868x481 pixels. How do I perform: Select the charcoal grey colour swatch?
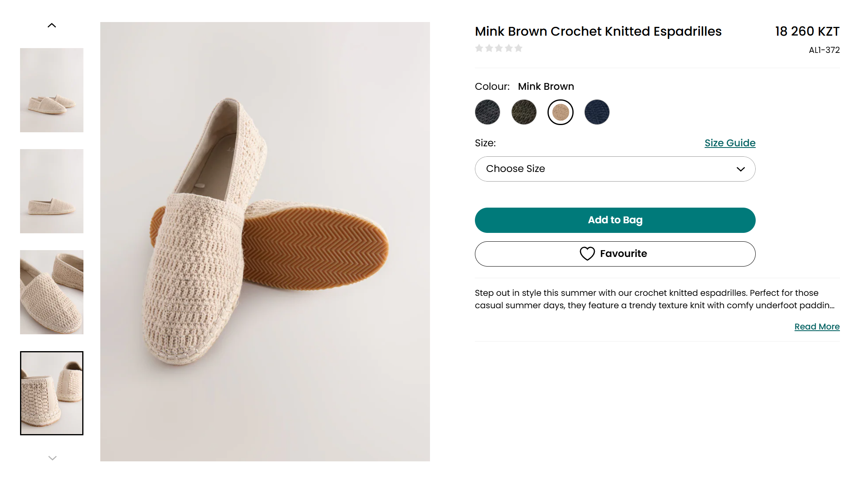487,112
